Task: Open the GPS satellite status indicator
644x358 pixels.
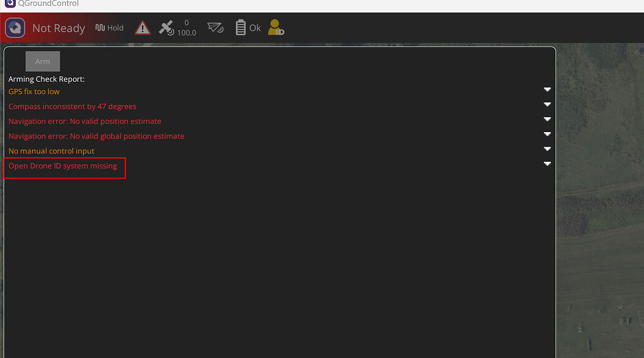Action: [x=167, y=28]
